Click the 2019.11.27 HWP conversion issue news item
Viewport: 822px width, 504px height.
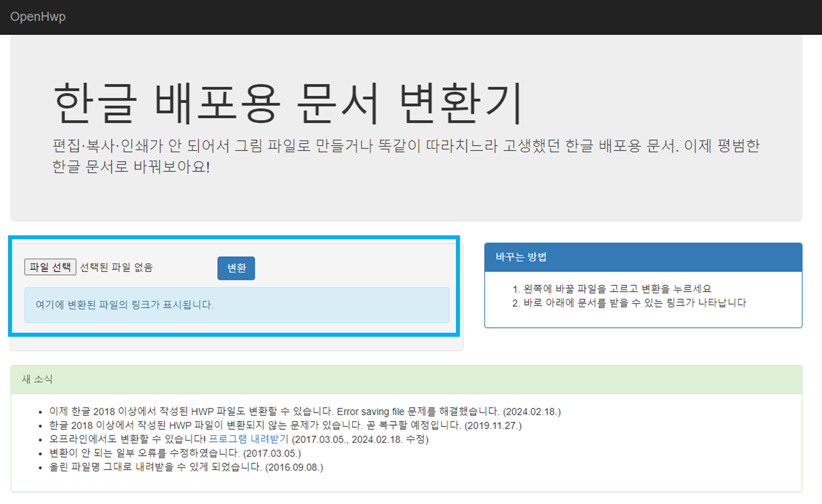point(285,426)
